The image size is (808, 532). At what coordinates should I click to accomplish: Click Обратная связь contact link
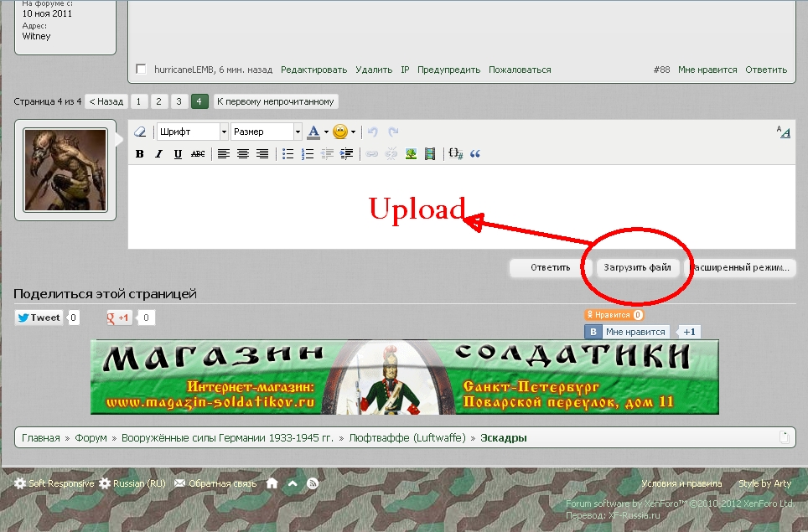[215, 483]
